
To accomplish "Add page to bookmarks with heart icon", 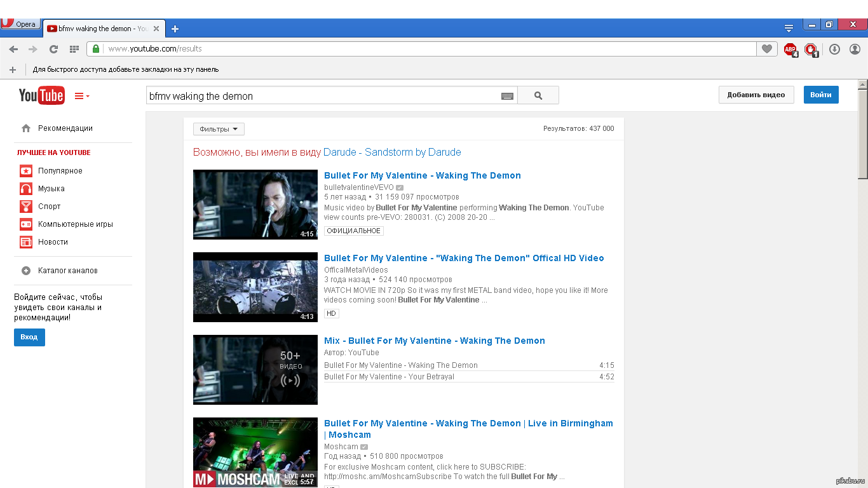I will [x=767, y=49].
